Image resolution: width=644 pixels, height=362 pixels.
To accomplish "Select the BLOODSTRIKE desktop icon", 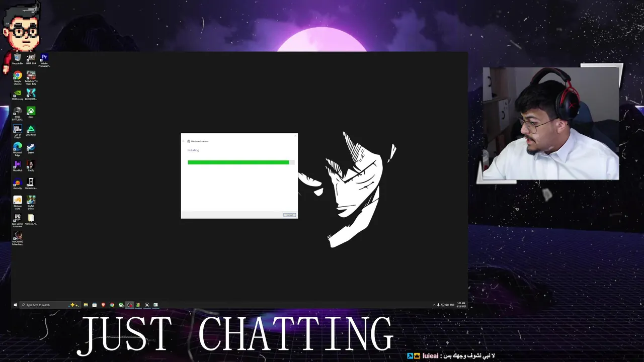I will 31,95.
